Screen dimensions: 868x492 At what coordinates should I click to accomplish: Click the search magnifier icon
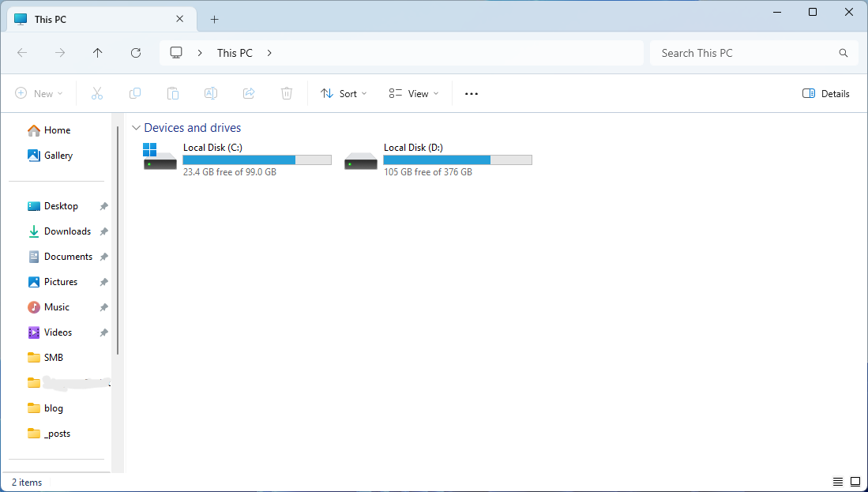844,53
